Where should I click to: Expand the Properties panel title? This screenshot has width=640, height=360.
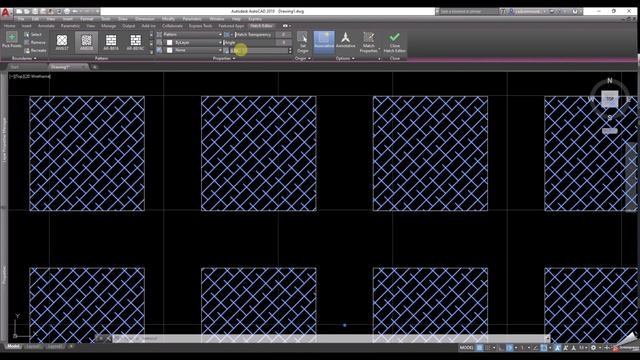click(x=224, y=59)
